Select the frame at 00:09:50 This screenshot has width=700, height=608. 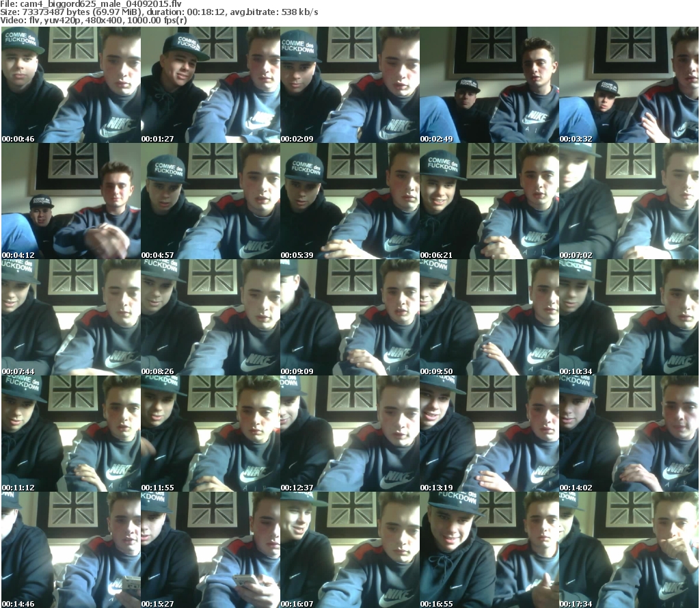click(489, 317)
